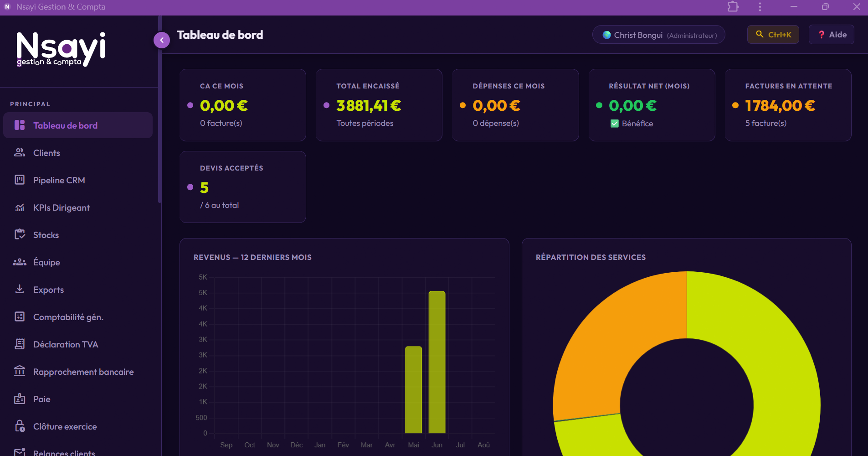The width and height of the screenshot is (868, 456).
Task: Click the Aide help button
Action: coord(832,35)
